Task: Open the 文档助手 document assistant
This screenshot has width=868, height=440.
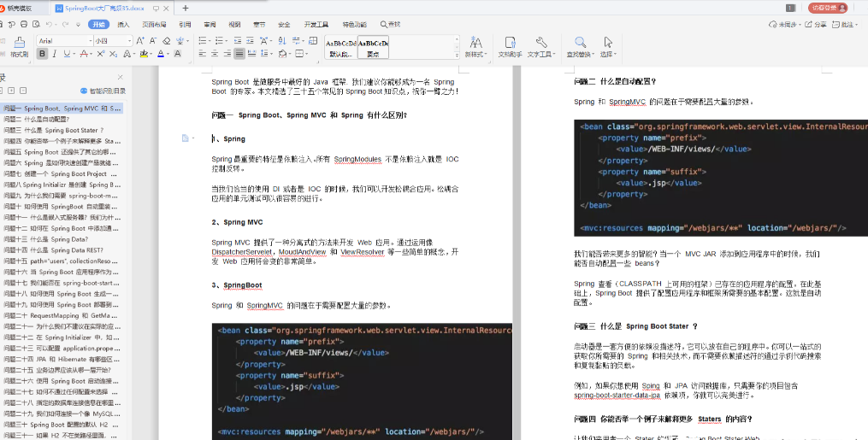Action: coord(510,47)
